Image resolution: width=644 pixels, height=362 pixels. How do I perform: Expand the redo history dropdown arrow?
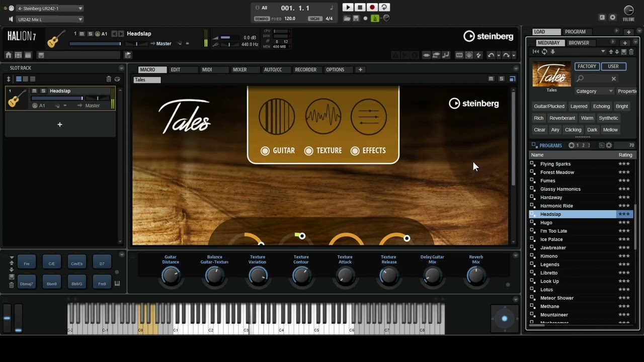[513, 56]
